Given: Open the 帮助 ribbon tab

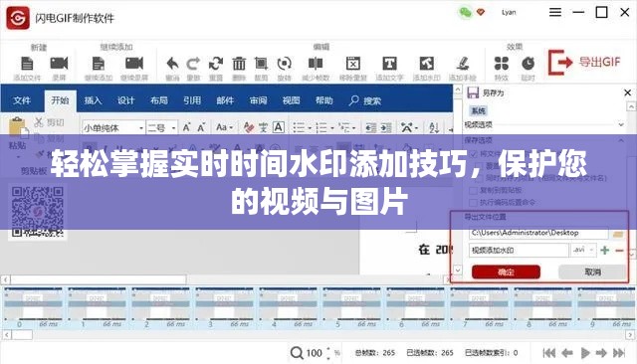Looking at the screenshot, I should 323,100.
